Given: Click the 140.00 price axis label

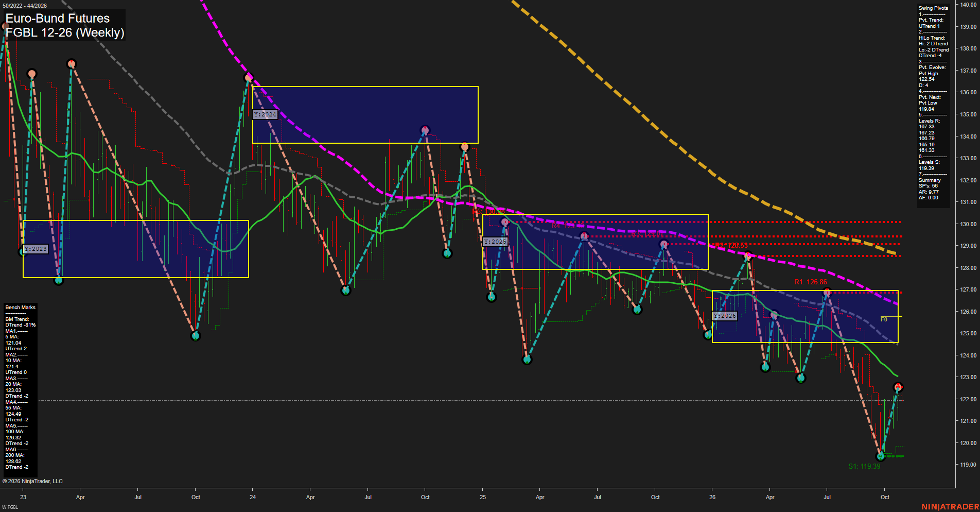Looking at the screenshot, I should (x=968, y=5).
